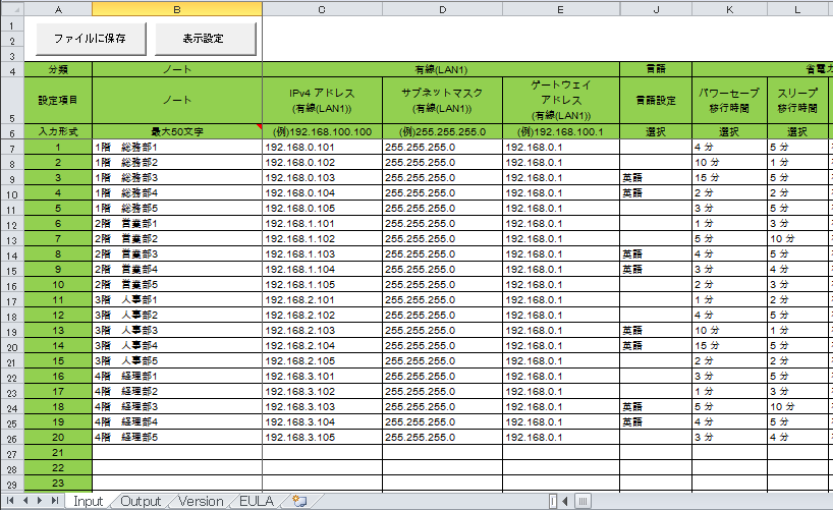833x510 pixels.
Task: Select IP cell 192.168.3.105
Action: 322,437
